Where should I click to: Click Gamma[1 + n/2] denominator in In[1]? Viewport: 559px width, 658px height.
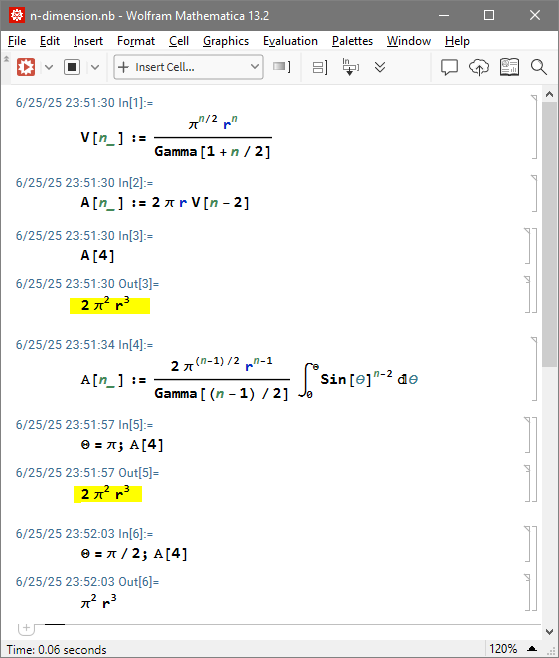212,151
